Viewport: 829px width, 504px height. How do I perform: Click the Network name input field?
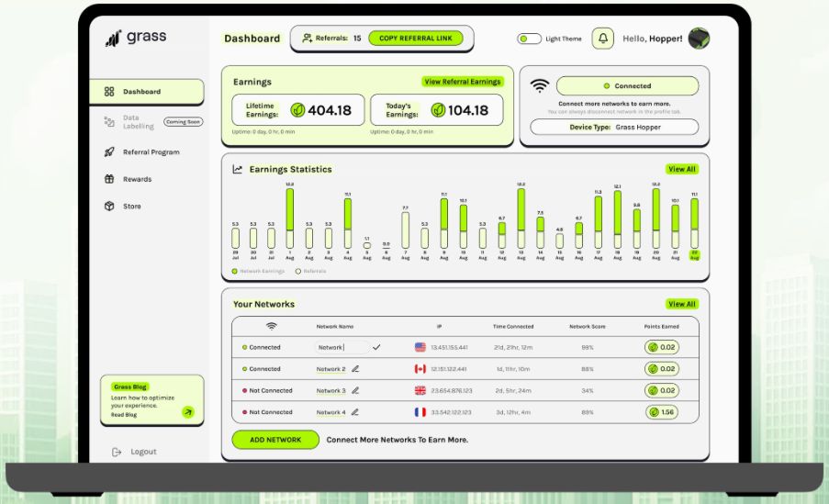point(342,347)
